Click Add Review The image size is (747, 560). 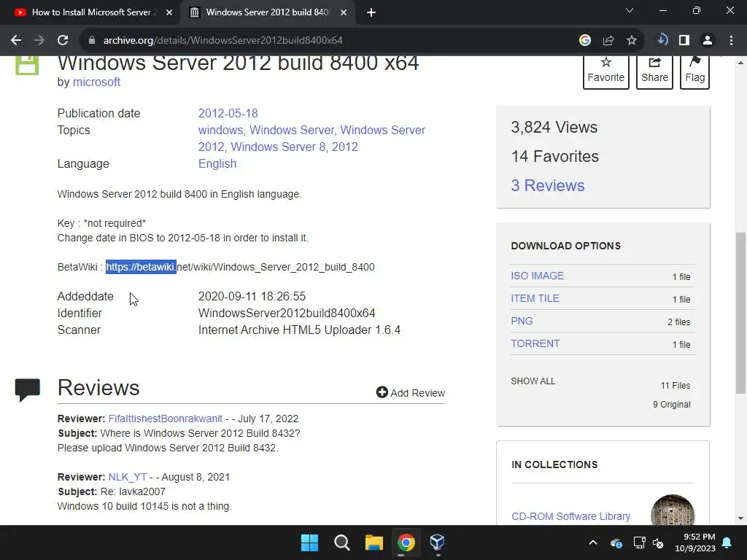coord(410,392)
